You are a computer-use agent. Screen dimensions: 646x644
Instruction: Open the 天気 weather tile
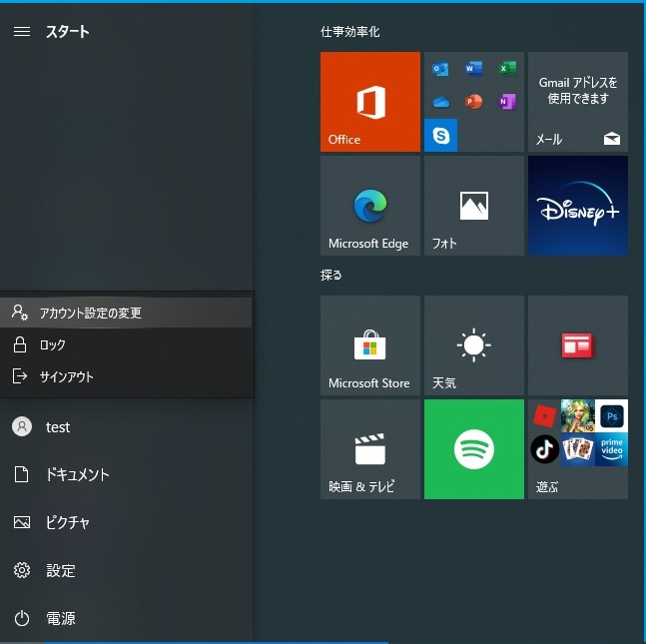[x=474, y=345]
